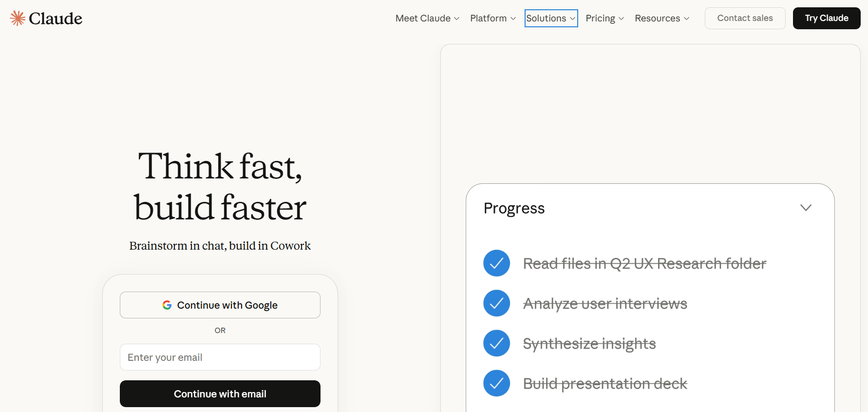Open the Pricing navigation menu
This screenshot has height=412, width=868.
pos(604,18)
